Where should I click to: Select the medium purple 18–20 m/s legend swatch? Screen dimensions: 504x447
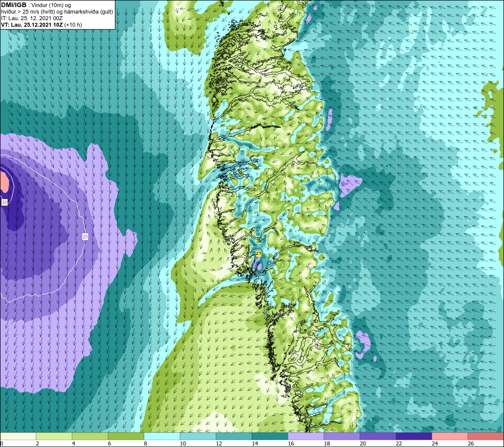342,436
